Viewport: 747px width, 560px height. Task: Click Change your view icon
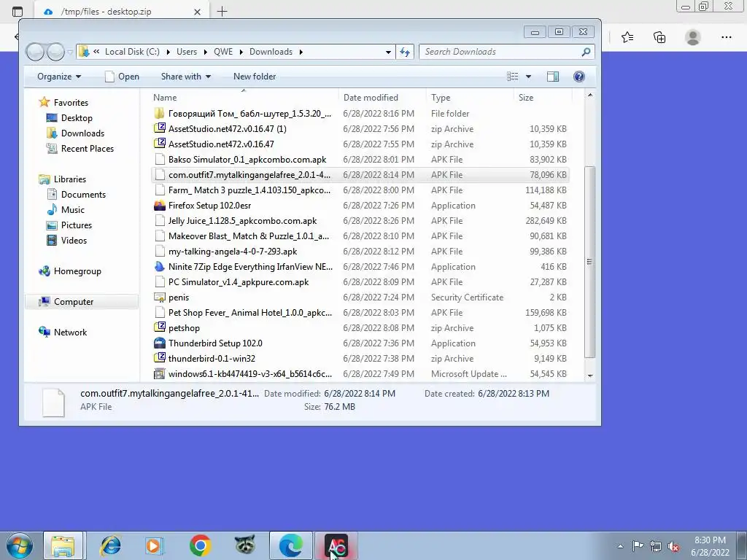click(x=513, y=77)
